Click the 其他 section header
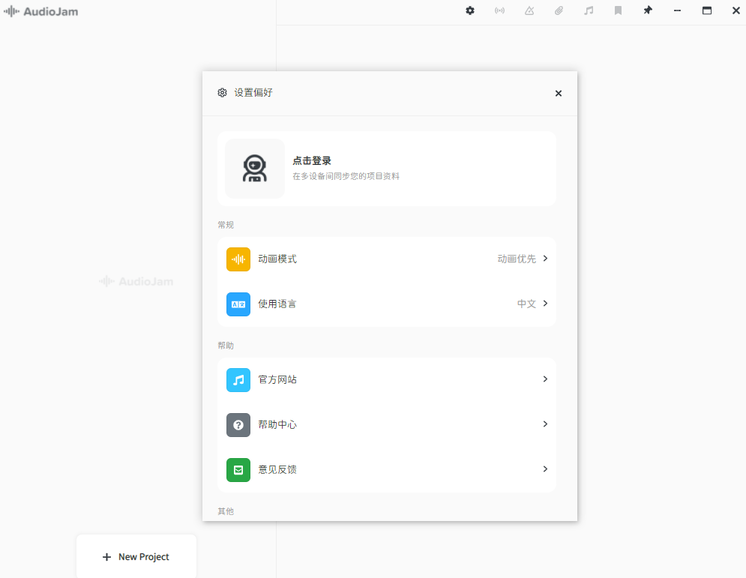This screenshot has height=578, width=746. click(x=226, y=511)
